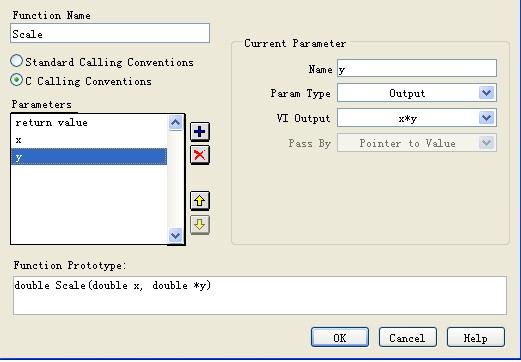Viewport: 521px width, 362px height.
Task: Open Help for this dialog
Action: click(x=476, y=338)
